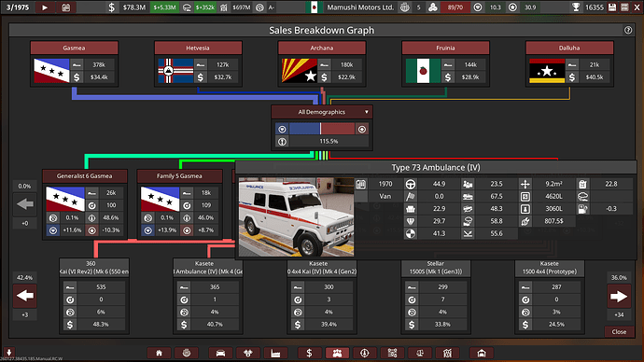This screenshot has height=362, width=644.
Task: Click the garage icon in bottom bar
Action: pos(482,353)
